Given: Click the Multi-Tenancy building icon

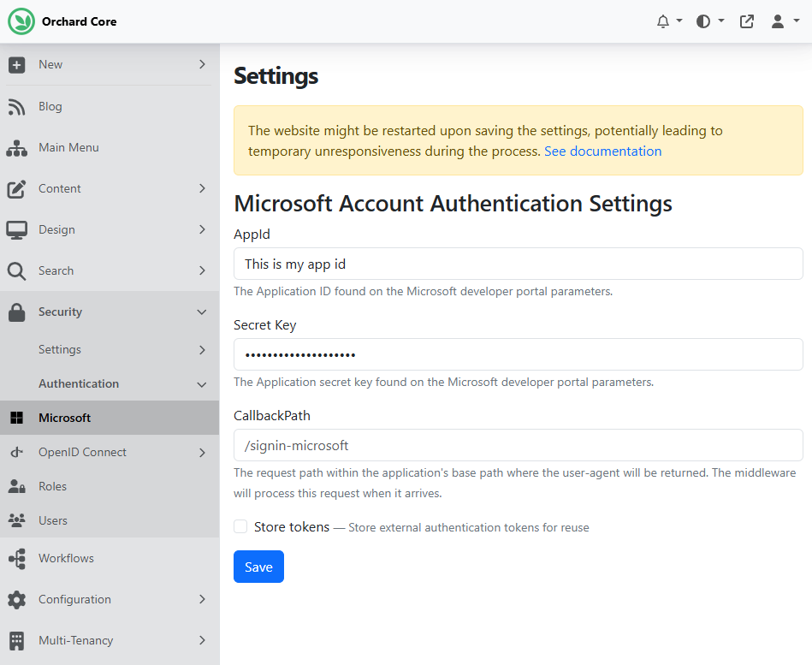Looking at the screenshot, I should coord(16,641).
